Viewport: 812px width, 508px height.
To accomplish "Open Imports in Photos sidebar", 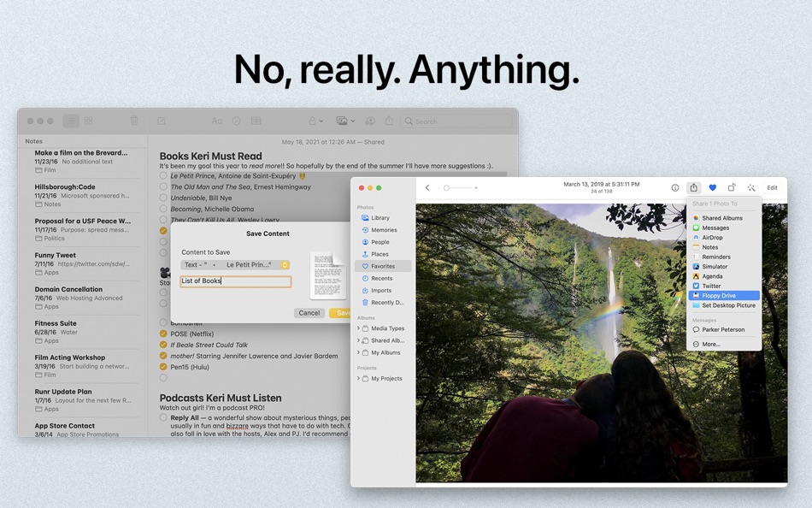I will click(x=383, y=290).
